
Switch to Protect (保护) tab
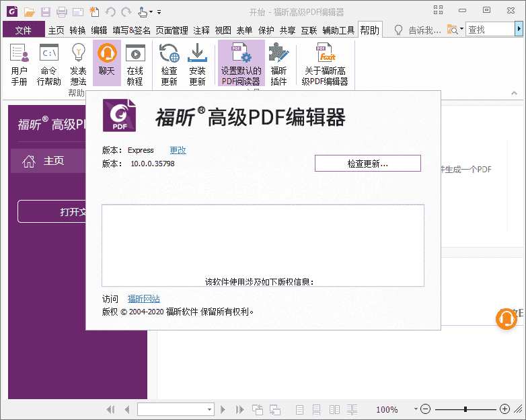point(266,30)
